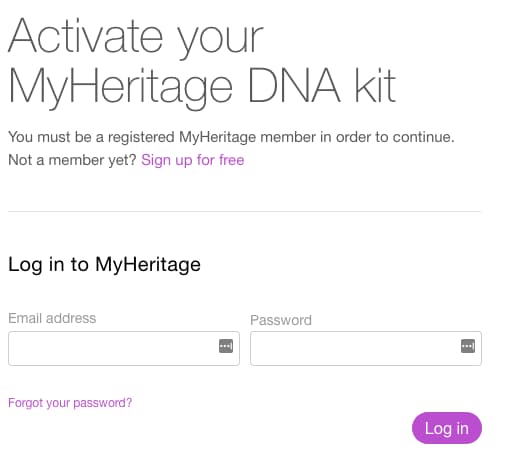
Task: Click the Not a member yet? text
Action: click(72, 160)
